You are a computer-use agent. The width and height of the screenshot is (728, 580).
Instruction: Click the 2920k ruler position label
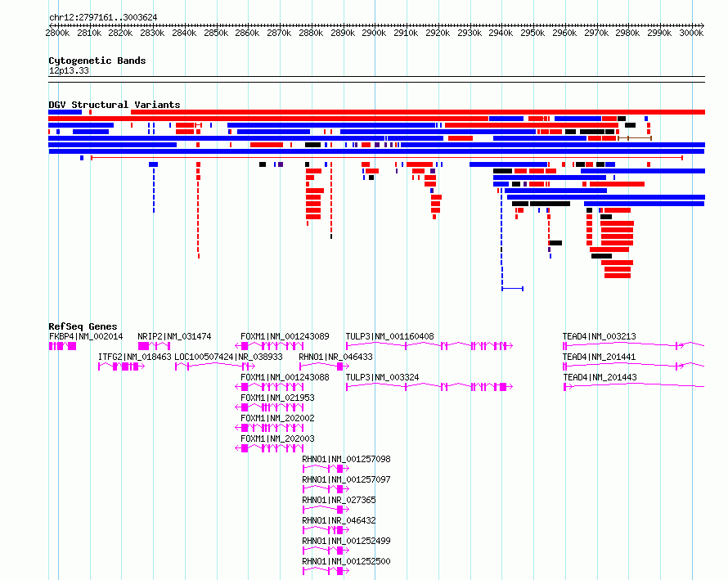click(438, 33)
